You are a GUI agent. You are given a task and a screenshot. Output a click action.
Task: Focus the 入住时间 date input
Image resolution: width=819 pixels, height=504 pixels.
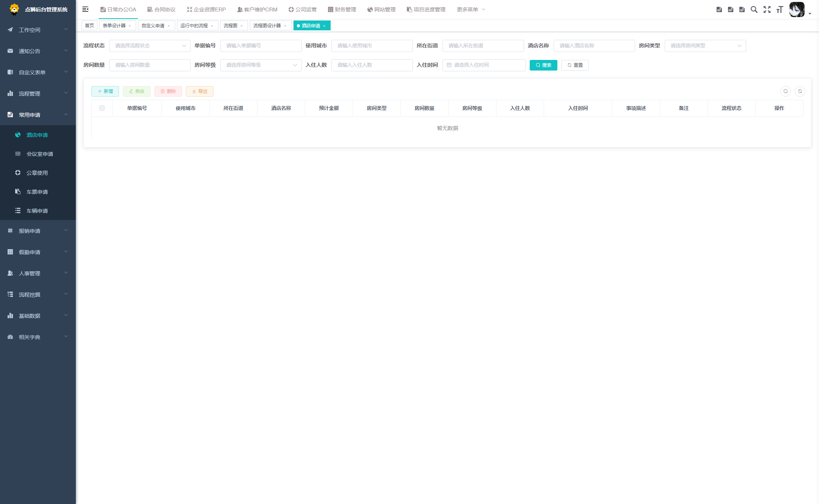(484, 65)
